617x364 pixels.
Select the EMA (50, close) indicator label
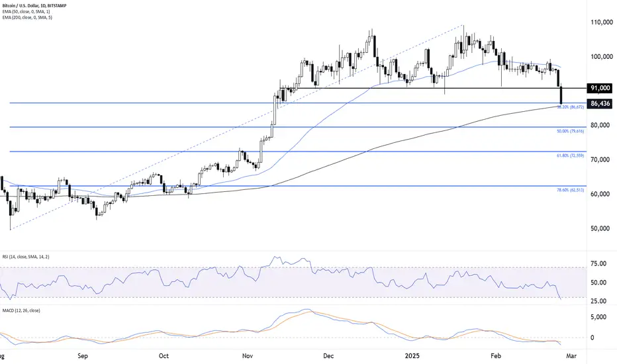click(26, 12)
